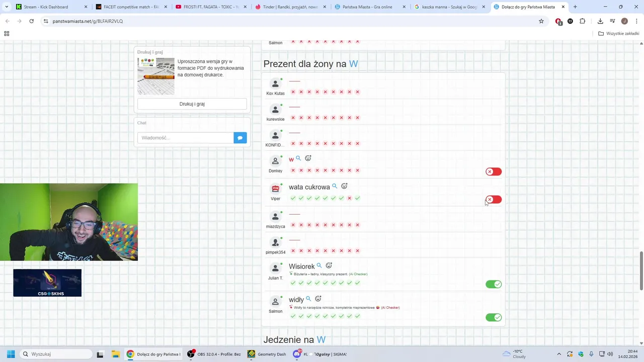Screen dimensions: 644x362
Task: Open 'Wszystkie zakładki' bookmarks folder
Action: [619, 34]
